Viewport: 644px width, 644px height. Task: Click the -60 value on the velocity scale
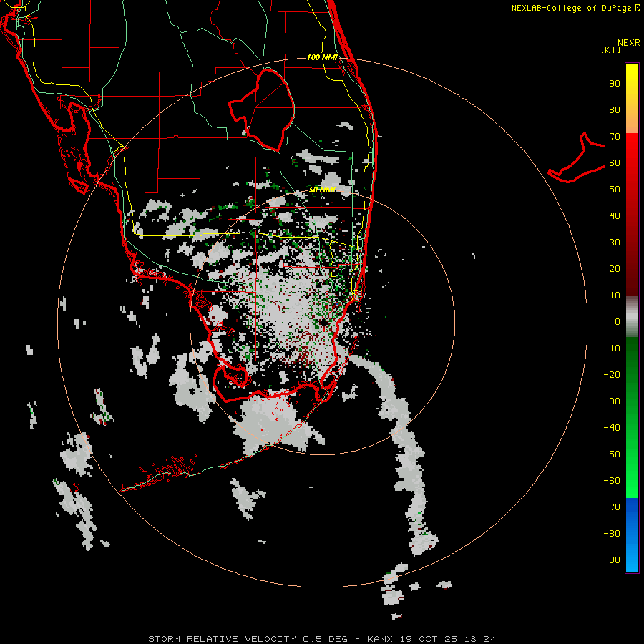(x=612, y=481)
